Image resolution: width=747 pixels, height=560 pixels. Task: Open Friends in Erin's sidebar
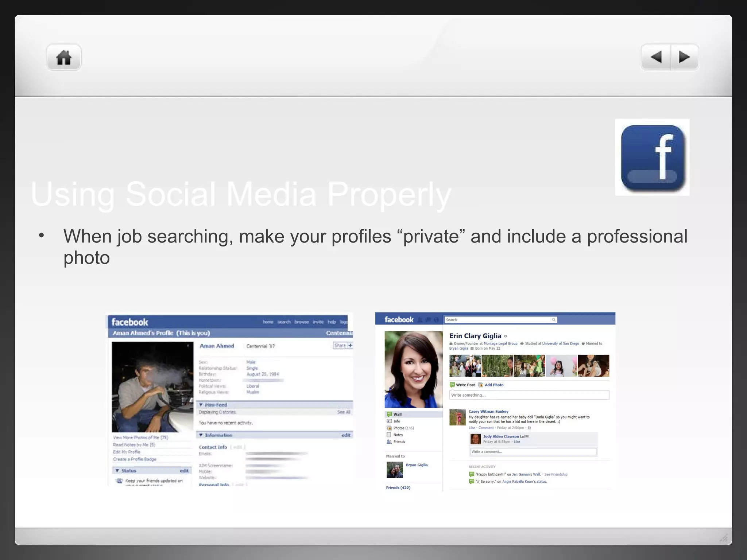tap(399, 442)
